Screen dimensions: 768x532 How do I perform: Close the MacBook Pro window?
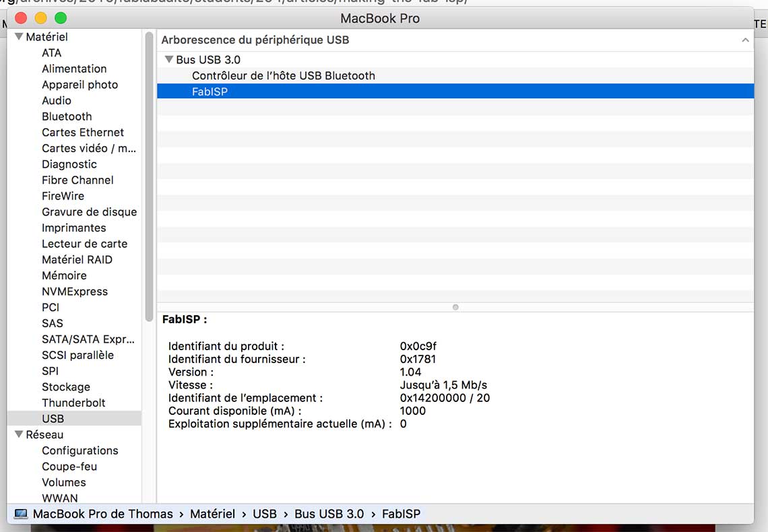(x=21, y=18)
